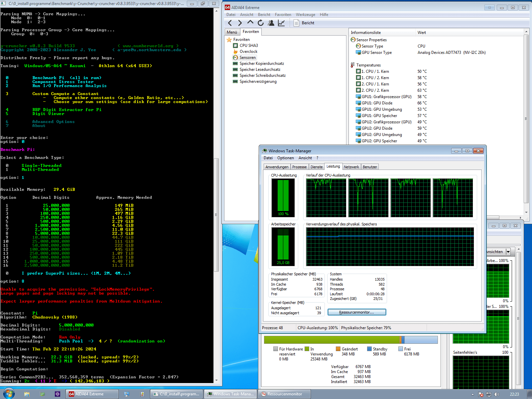Open Task Manager '?' help menu
Screen dimensions: 532x399
(x=317, y=158)
